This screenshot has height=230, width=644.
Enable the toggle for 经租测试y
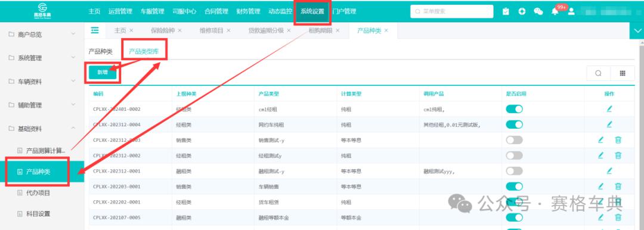click(x=514, y=156)
